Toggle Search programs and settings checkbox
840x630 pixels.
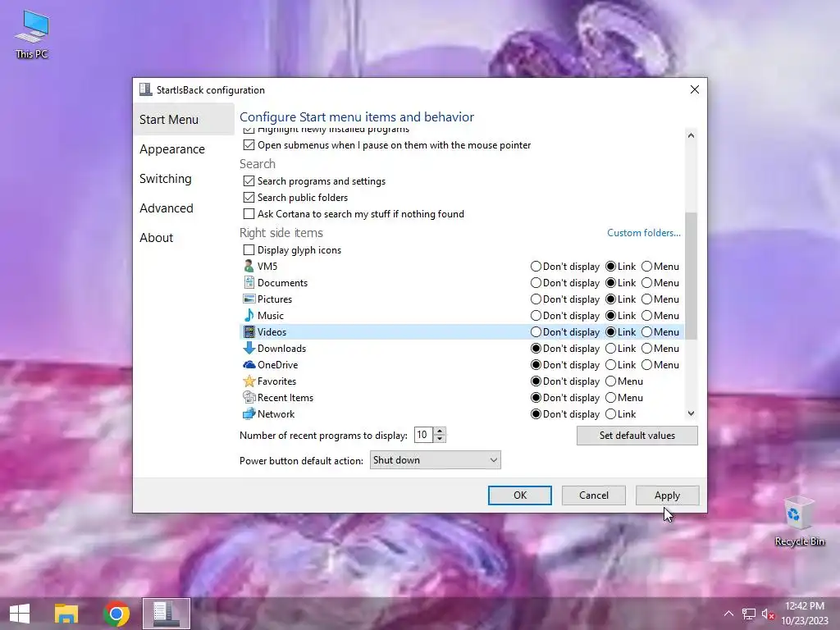click(249, 181)
